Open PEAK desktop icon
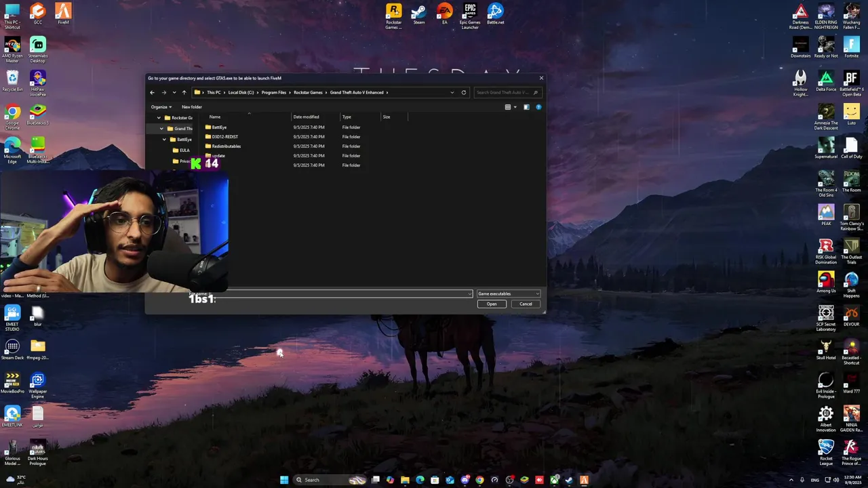Viewport: 868px width, 488px height. point(826,216)
